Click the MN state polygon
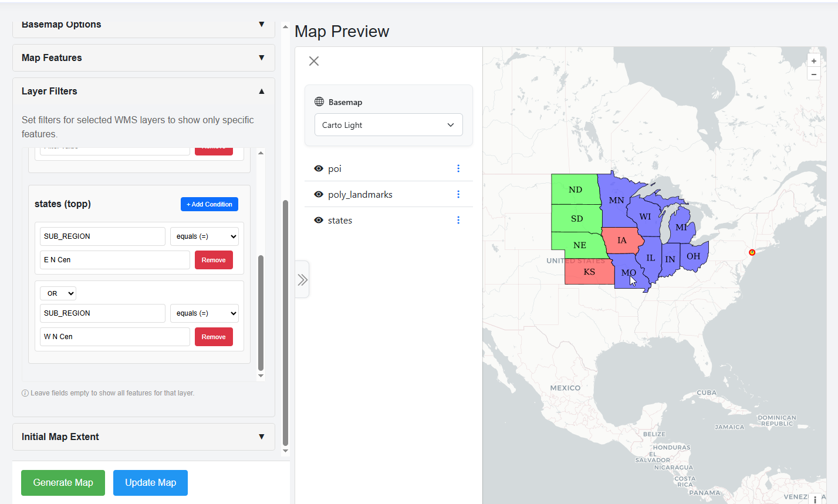Image resolution: width=838 pixels, height=504 pixels. point(616,200)
